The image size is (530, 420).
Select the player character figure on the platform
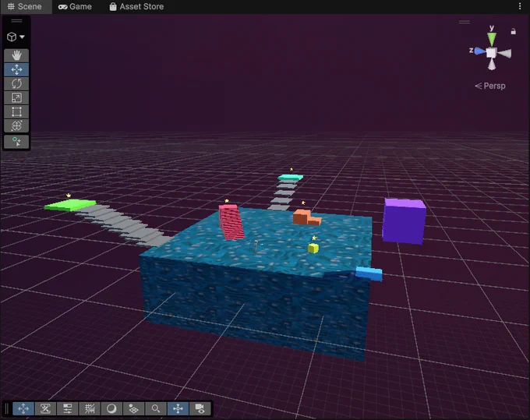click(x=256, y=247)
